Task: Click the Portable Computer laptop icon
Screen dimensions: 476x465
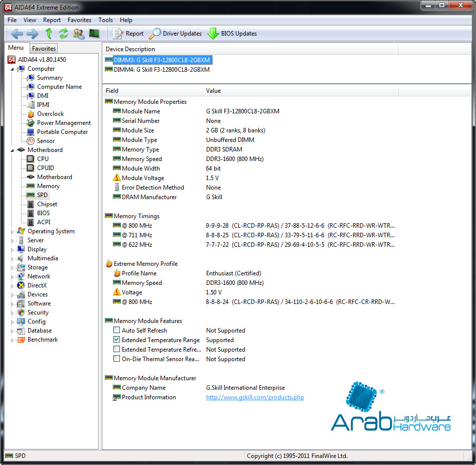Action: pyautogui.click(x=31, y=132)
